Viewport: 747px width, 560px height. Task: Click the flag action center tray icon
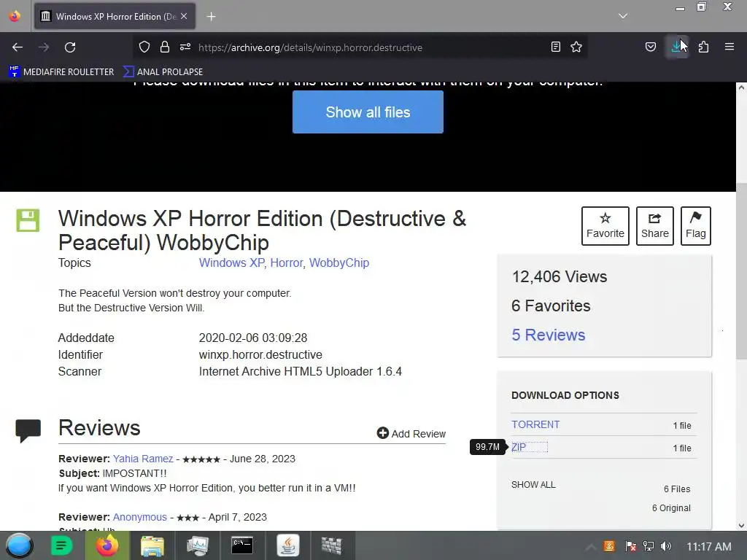(x=630, y=546)
